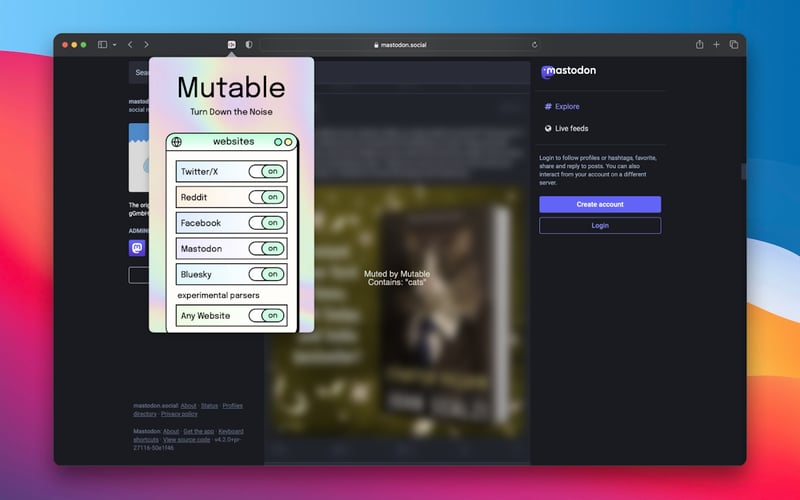Go forward using Safari's forward arrow
Viewport: 800px width, 500px height.
pos(146,45)
